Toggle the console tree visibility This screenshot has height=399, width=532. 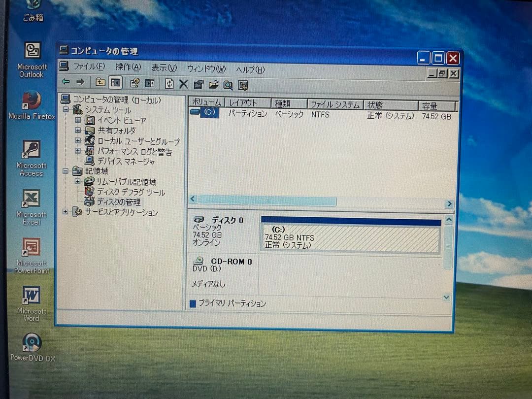116,84
